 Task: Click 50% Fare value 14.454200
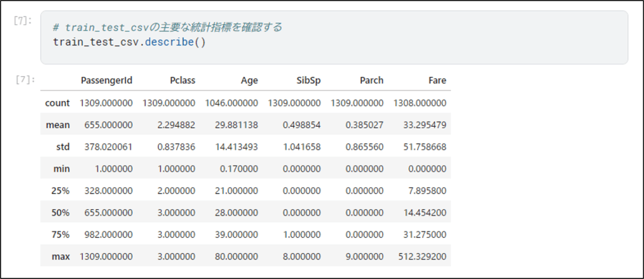pos(425,213)
